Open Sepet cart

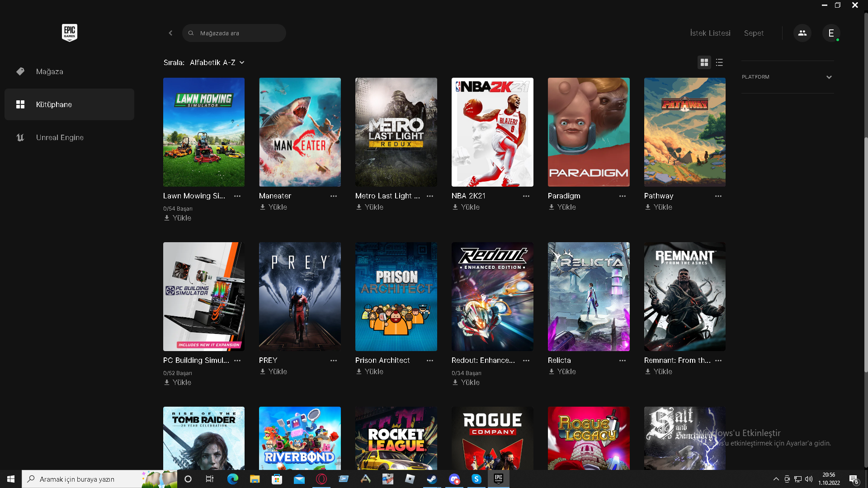(x=754, y=33)
